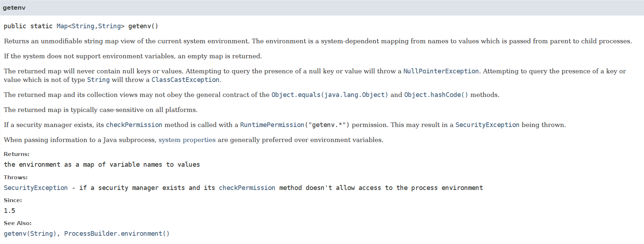Open the RuntimePermission class link
The image size is (644, 244).
[272, 125]
